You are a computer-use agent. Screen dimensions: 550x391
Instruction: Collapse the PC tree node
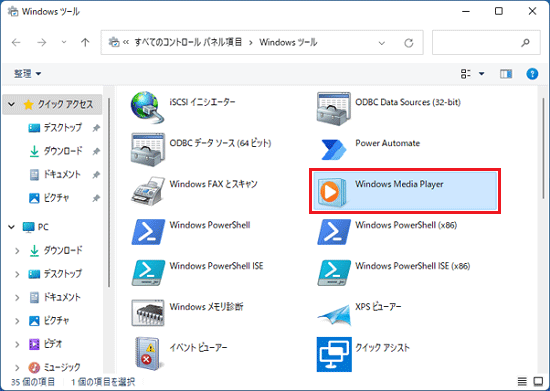(12, 227)
